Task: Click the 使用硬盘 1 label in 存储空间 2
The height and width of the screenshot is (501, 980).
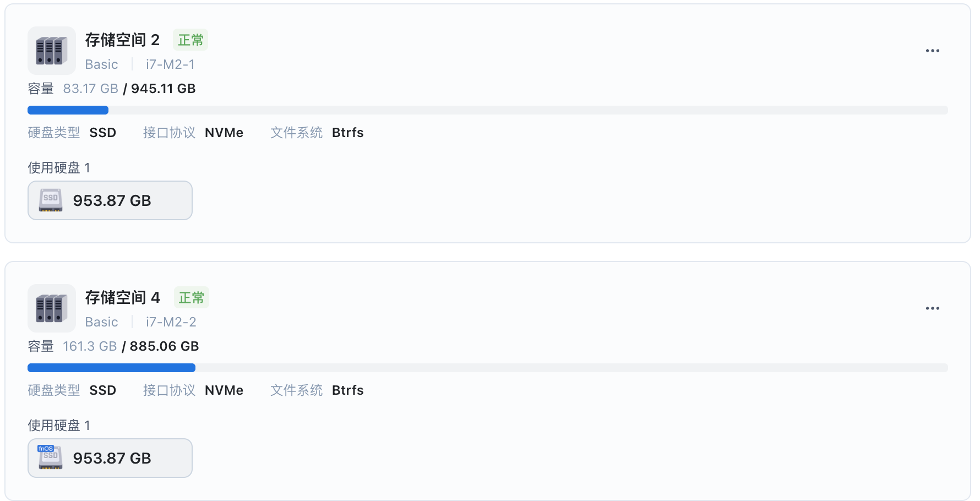Action: pos(59,168)
